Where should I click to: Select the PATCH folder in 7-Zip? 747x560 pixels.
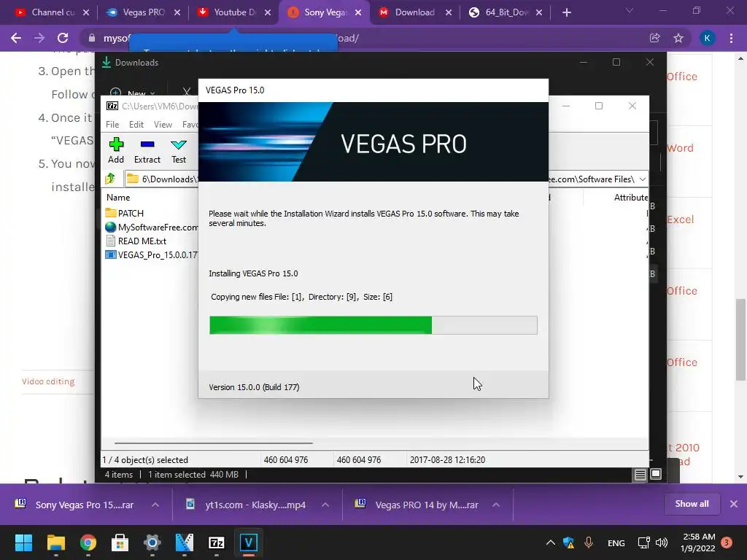pos(125,213)
